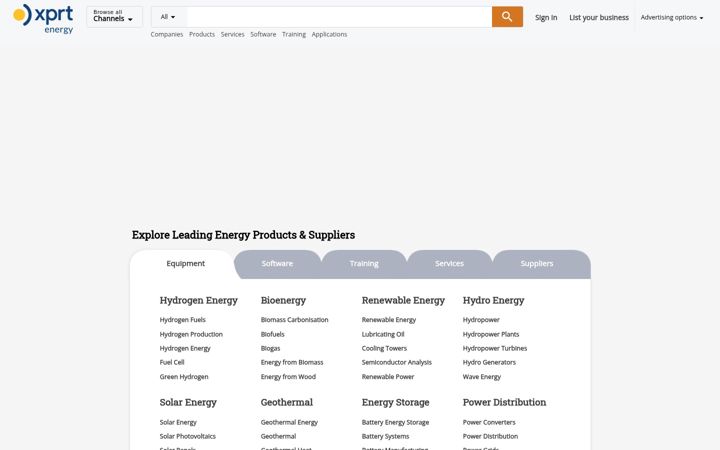Click the Battery Systems link
This screenshot has height=450, width=720.
pos(385,436)
